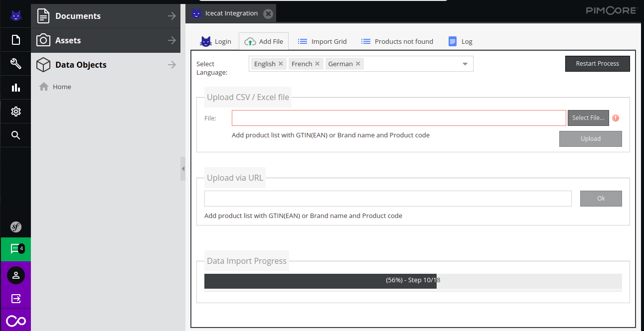Expand Documents panel via arrow

pos(171,16)
